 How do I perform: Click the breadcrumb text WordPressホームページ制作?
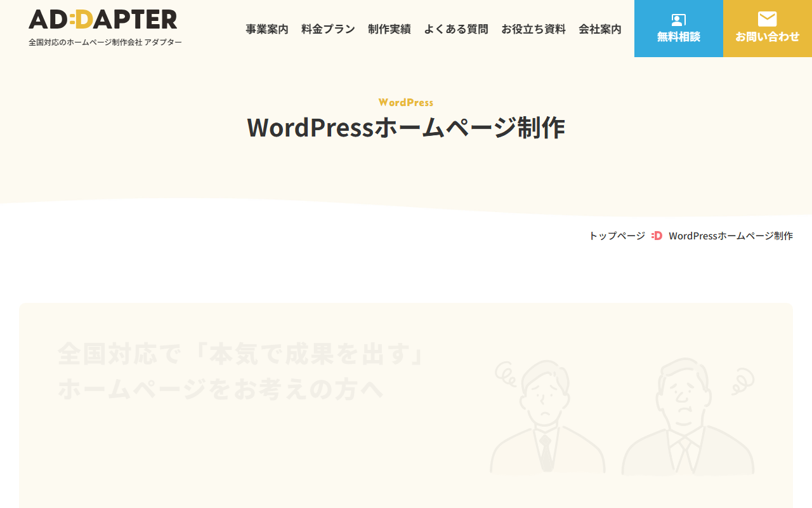(731, 236)
